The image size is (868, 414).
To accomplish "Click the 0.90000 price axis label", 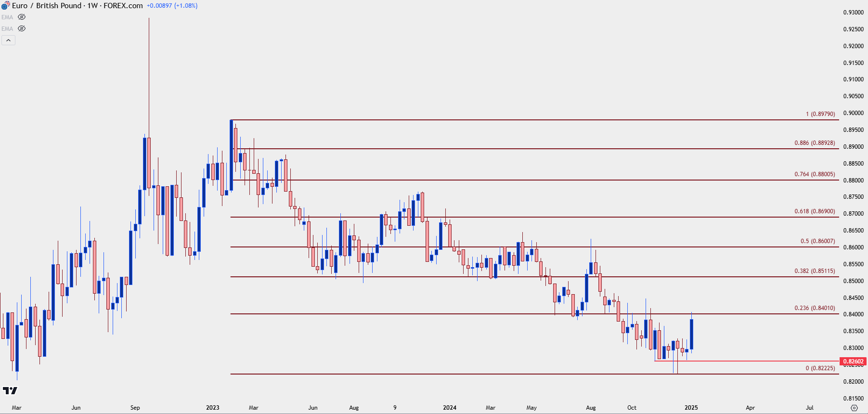I will (853, 113).
